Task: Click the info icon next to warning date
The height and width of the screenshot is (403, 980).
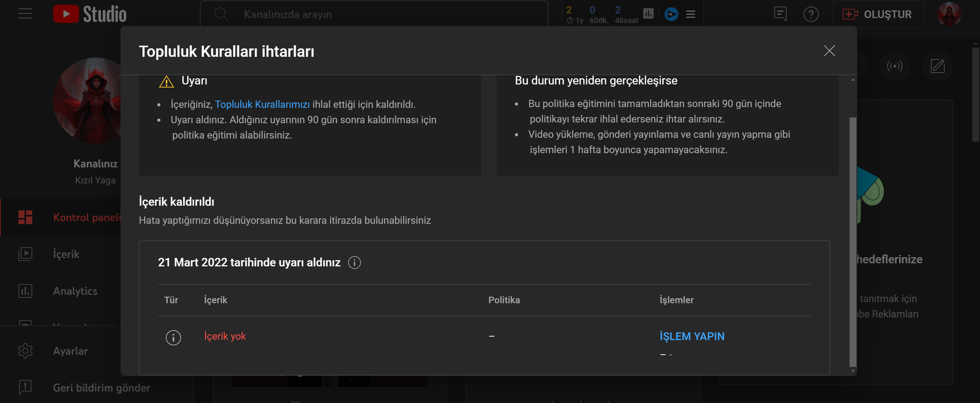Action: coord(354,263)
